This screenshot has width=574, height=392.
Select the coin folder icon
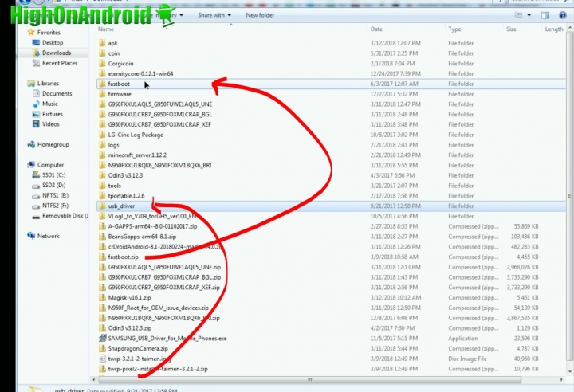click(103, 53)
